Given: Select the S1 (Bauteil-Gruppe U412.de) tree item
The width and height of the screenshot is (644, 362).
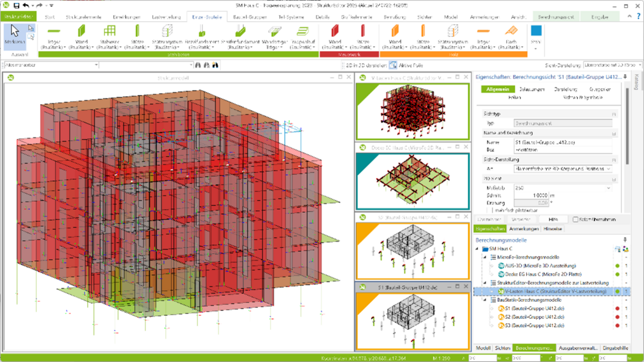Looking at the screenshot, I should (x=535, y=309).
